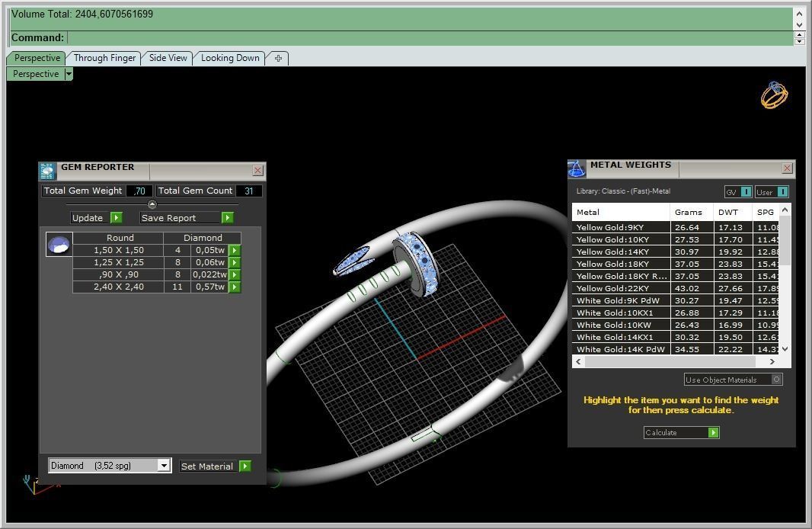Click the metal table horizontal scrollbar thumb
The height and width of the screenshot is (529, 812).
pos(670,361)
